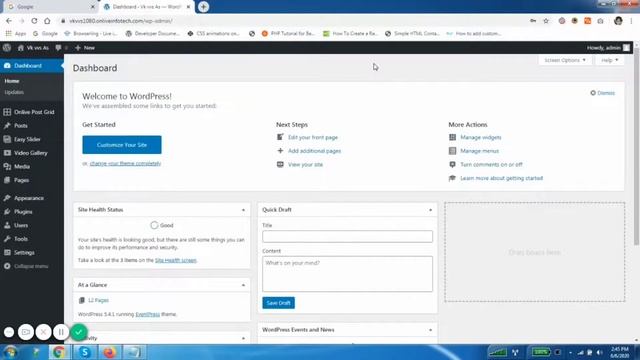Cancel recording with X button
Screen dimensions: 640x360
[x=43, y=332]
